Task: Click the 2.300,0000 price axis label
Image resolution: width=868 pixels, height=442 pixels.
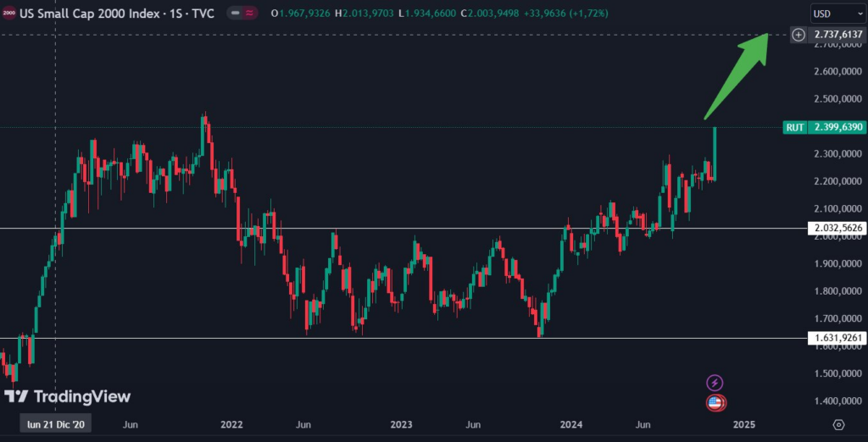Action: (837, 154)
